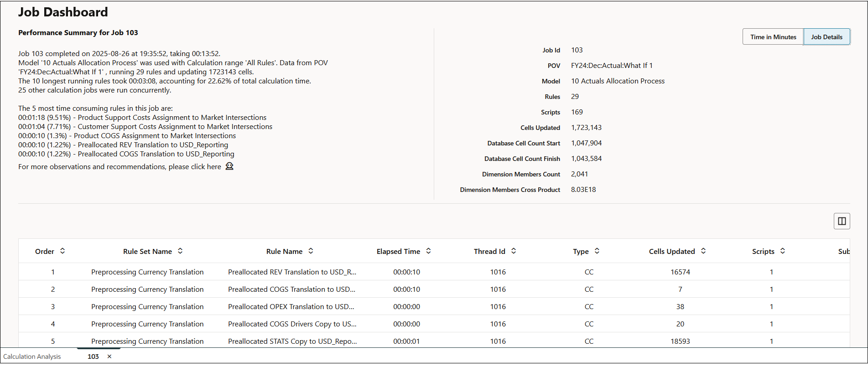Click the Database Cell Count Start value 1,047,904

pyautogui.click(x=586, y=143)
